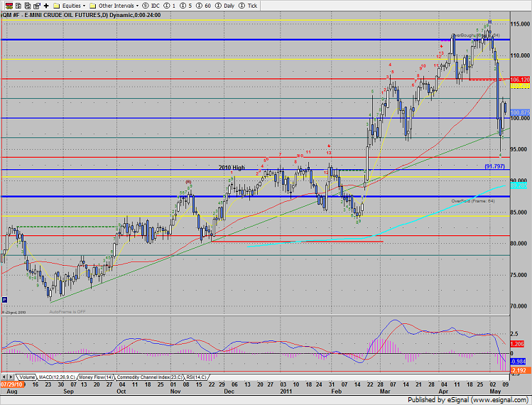Click the (91.797) price annotation
532x405 pixels.
coord(494,166)
